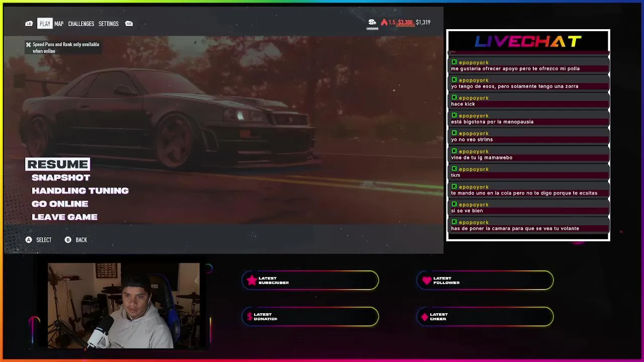The image size is (644, 362).
Task: Click the Latest Donation panel
Action: 310,317
